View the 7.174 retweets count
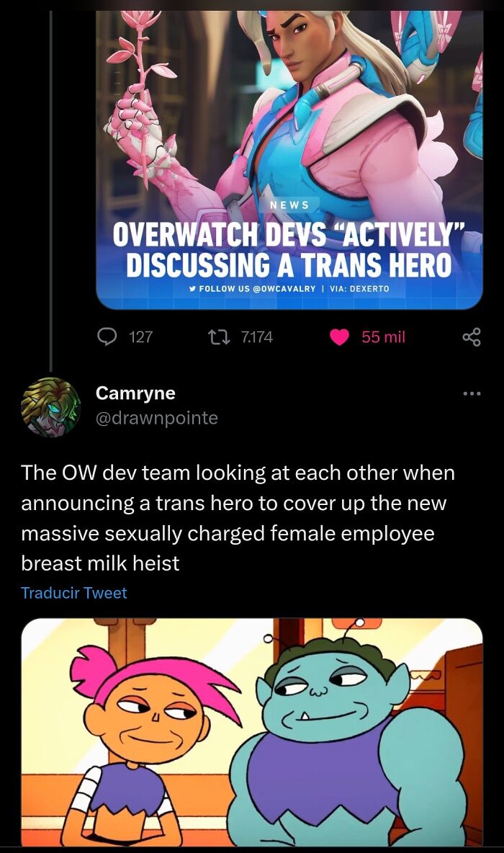504x853 pixels. pos(256,337)
